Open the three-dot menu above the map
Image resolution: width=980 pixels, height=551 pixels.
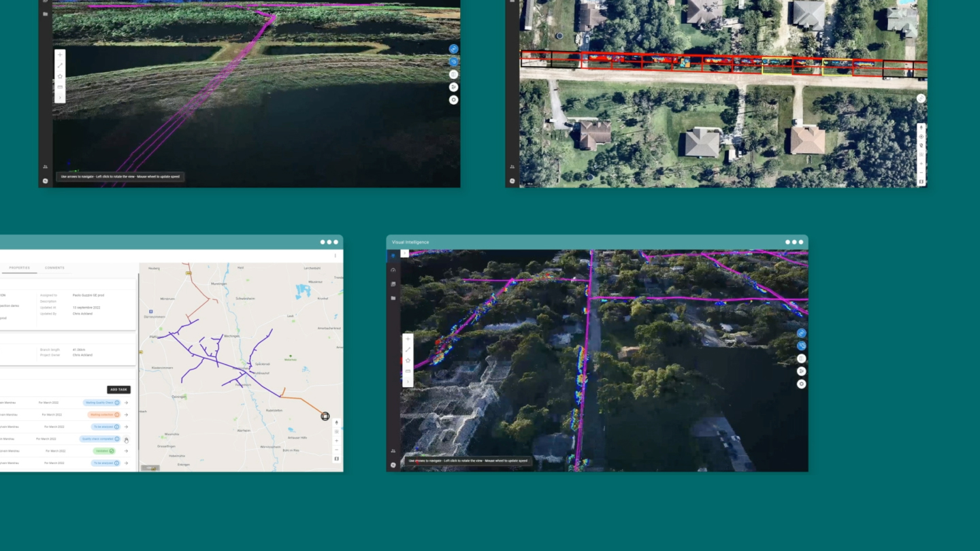(x=335, y=256)
